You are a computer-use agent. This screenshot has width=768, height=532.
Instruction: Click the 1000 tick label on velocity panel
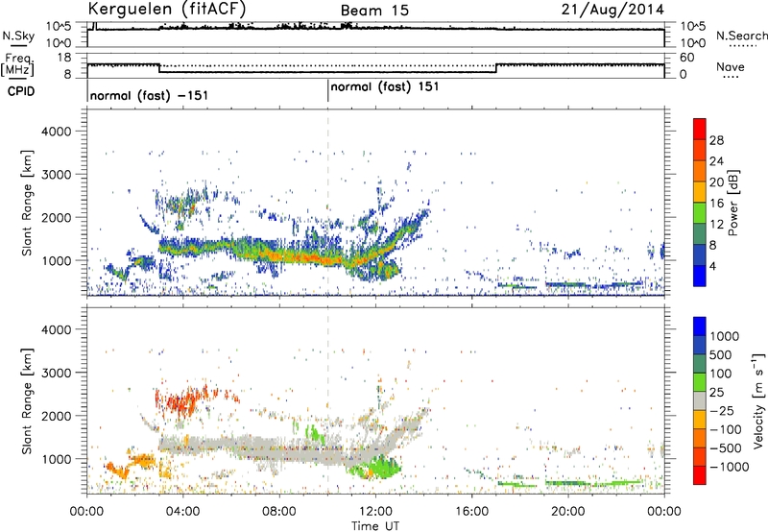[x=56, y=459]
